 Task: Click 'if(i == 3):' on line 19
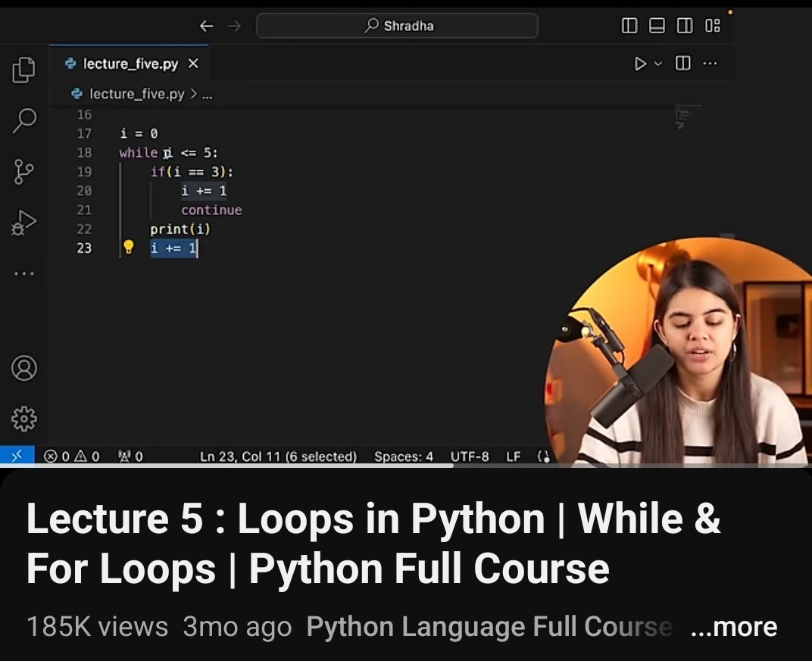pos(192,171)
